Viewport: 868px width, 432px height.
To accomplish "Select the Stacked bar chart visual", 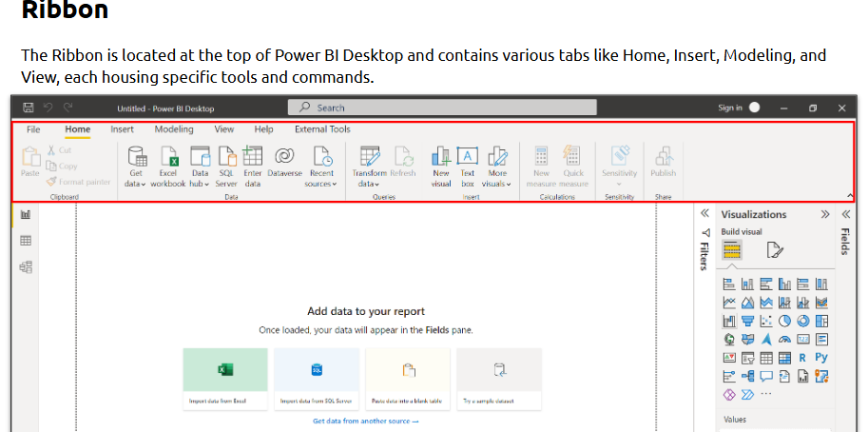I will [x=729, y=285].
